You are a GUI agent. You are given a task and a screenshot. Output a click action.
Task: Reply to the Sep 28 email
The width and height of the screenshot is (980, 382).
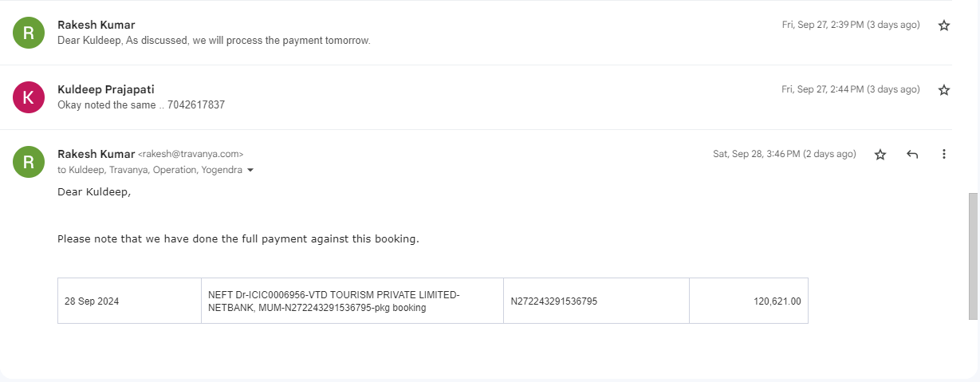tap(912, 155)
